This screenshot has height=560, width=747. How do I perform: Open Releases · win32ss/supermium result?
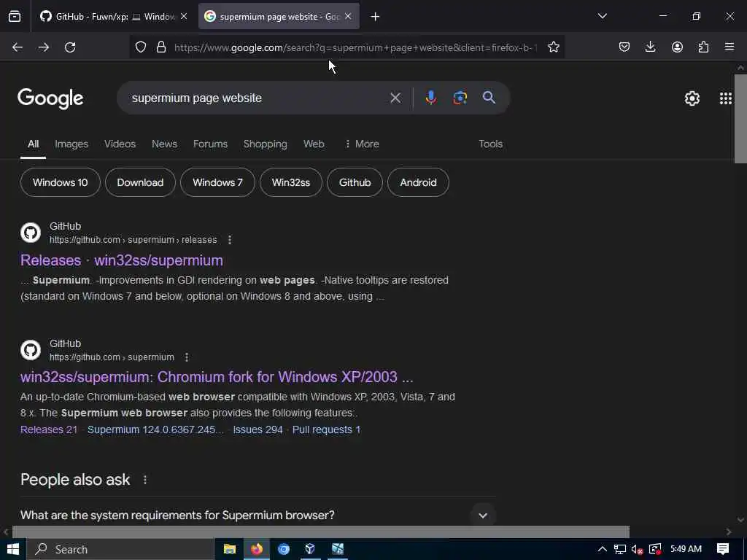coord(122,260)
